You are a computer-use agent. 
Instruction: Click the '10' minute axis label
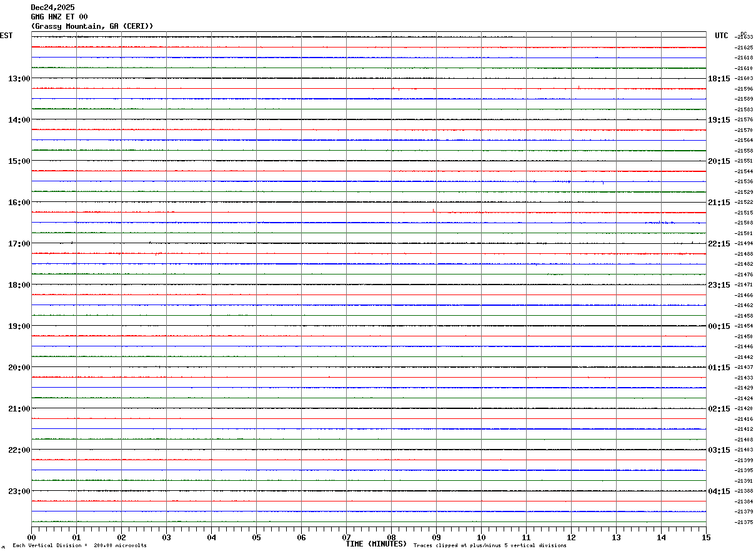tap(481, 537)
